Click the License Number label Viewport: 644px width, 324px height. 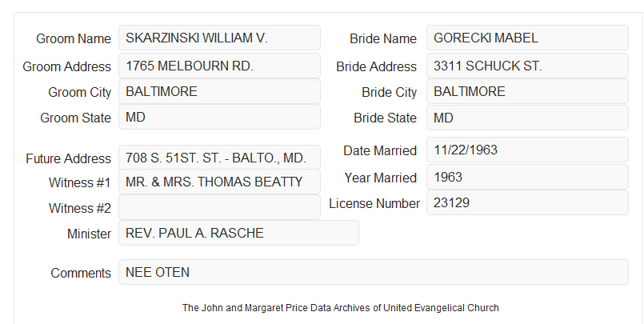374,204
